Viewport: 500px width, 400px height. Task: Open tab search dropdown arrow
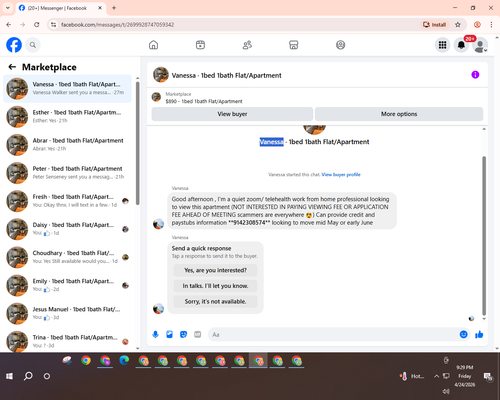(8, 8)
